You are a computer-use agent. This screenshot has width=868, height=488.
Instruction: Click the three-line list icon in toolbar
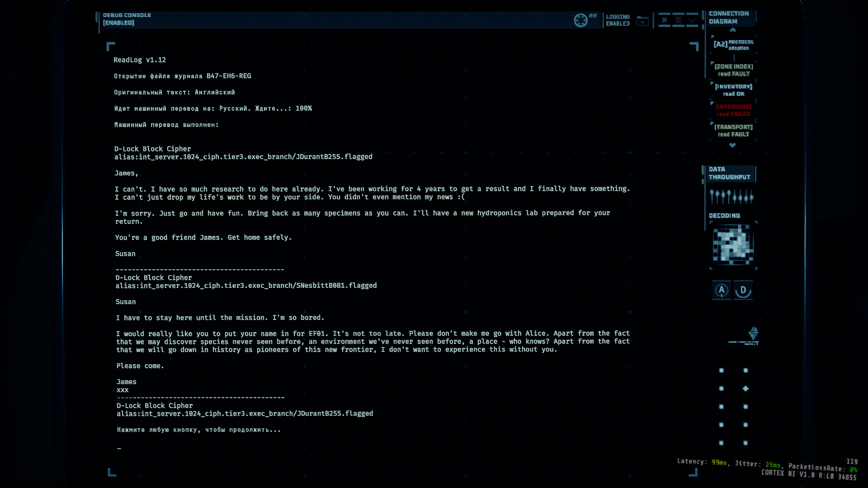click(x=678, y=20)
